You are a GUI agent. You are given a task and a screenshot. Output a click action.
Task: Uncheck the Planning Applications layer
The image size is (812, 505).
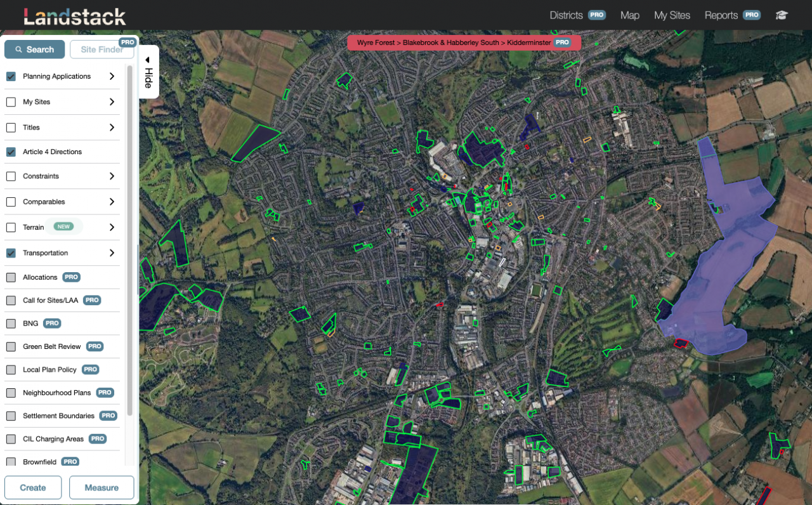[11, 75]
